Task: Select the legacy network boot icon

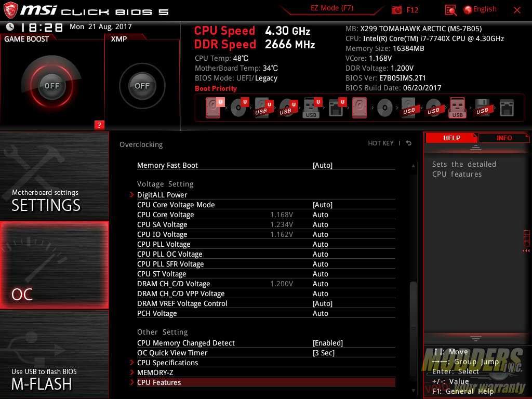Action: [507, 108]
